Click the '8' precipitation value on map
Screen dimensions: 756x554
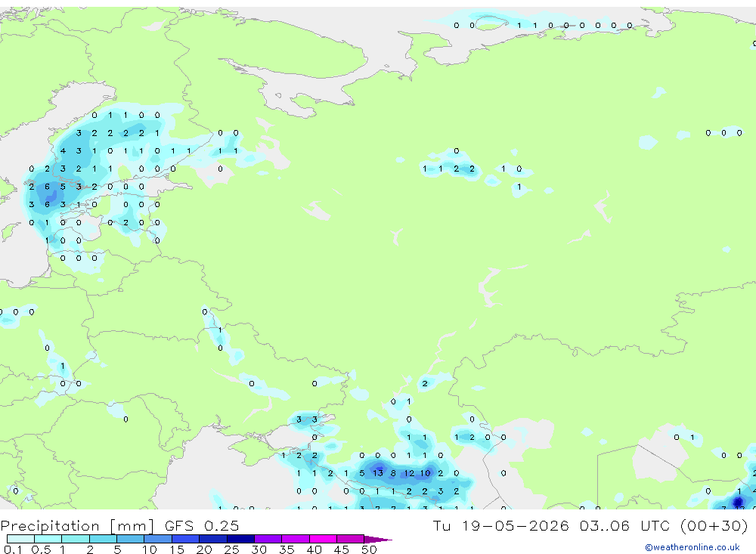pos(393,473)
